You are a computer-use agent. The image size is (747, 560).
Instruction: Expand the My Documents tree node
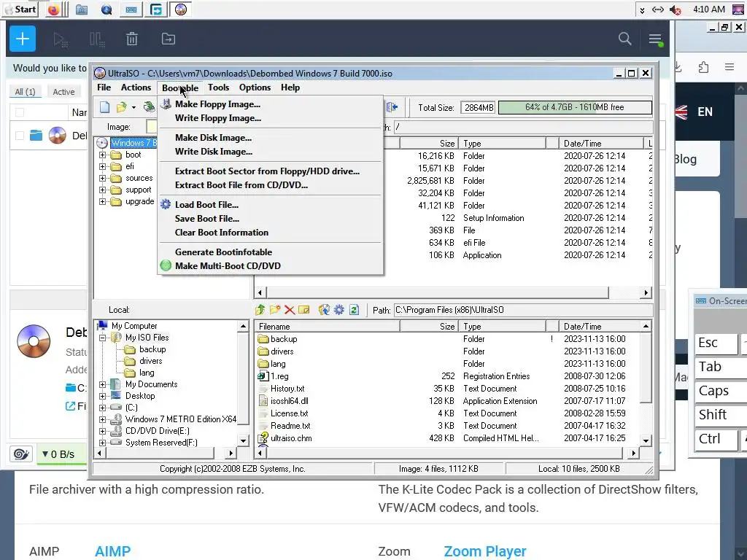(x=102, y=384)
